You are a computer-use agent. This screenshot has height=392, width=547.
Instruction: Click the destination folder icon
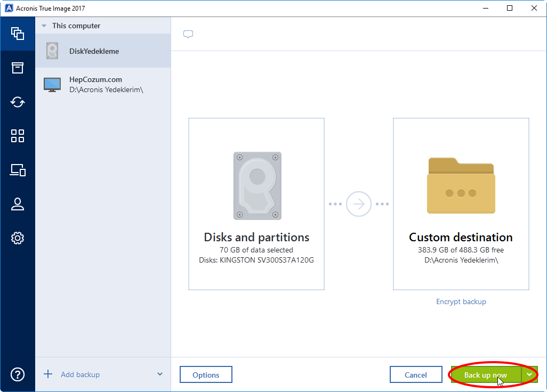461,186
